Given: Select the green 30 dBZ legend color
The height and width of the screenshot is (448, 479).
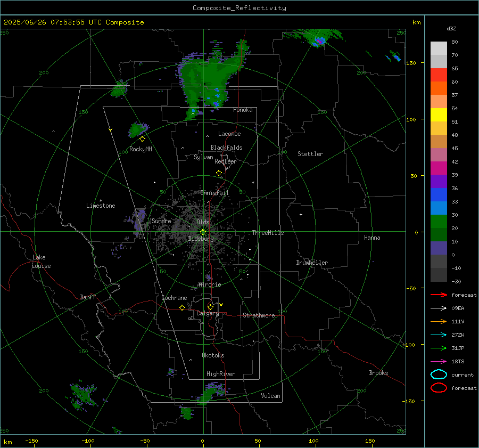Looking at the screenshot, I should pos(439,222).
